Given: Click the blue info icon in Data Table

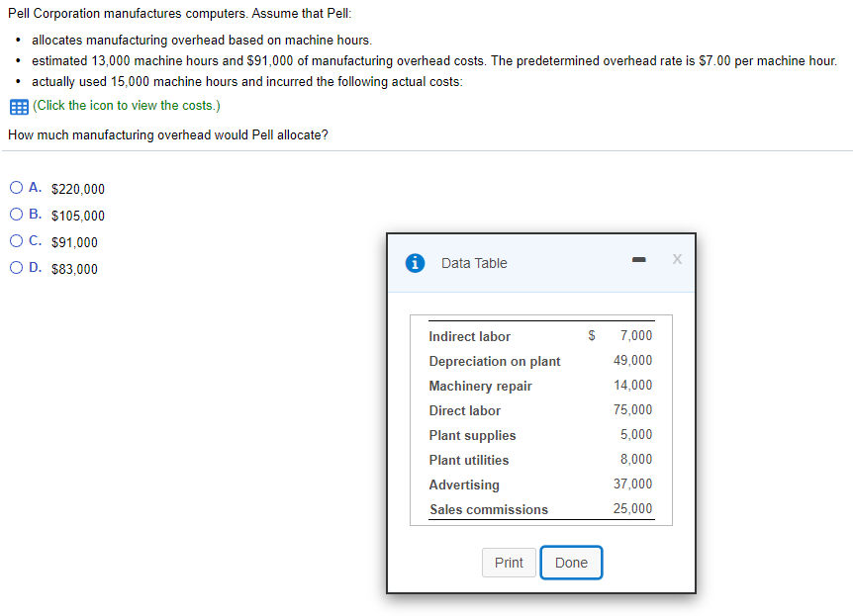Looking at the screenshot, I should [415, 263].
